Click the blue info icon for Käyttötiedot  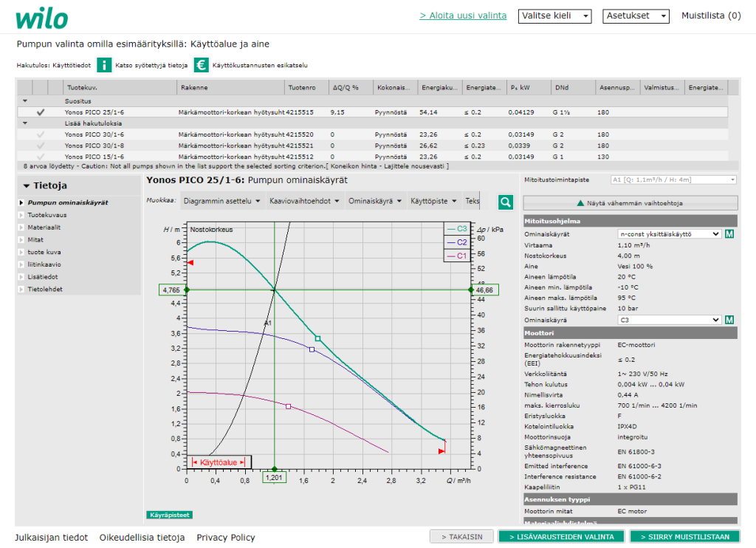pyautogui.click(x=105, y=65)
